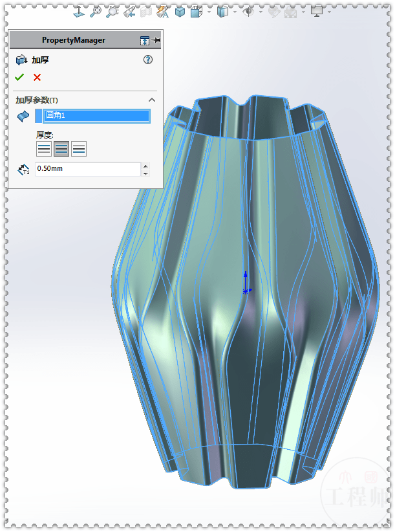Click the grayed Edit Appearance icon
The height and width of the screenshot is (532, 395).
tap(274, 12)
